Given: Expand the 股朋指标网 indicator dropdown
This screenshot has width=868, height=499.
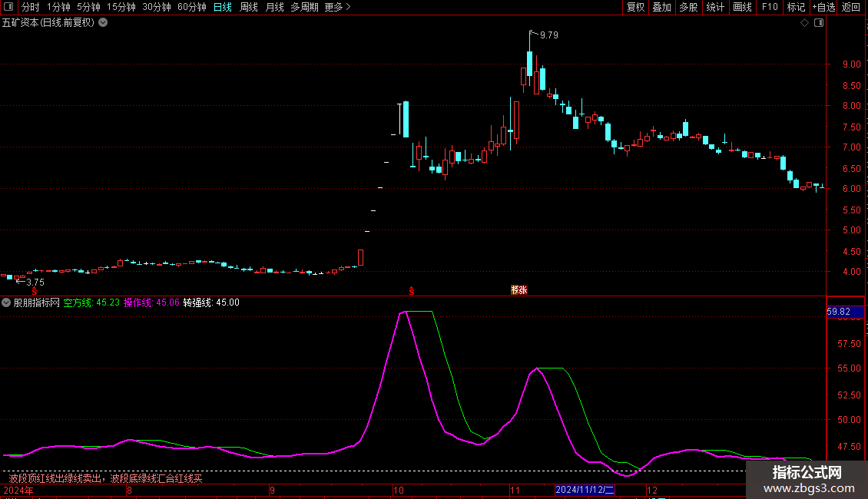Looking at the screenshot, I should point(6,302).
